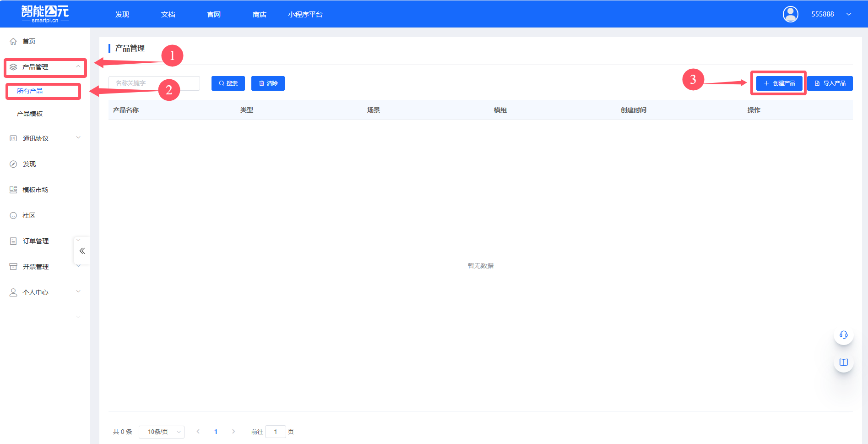
Task: Open the 10条/页 page size dropdown
Action: click(x=162, y=432)
